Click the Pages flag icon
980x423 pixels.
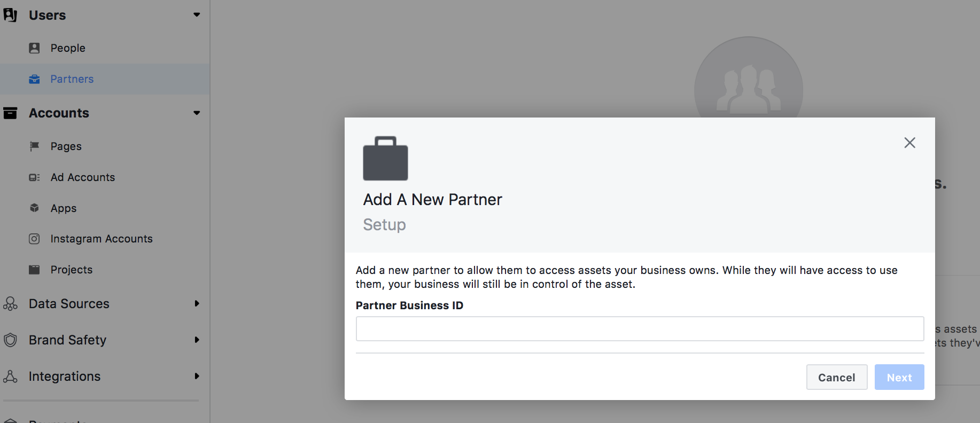[34, 146]
